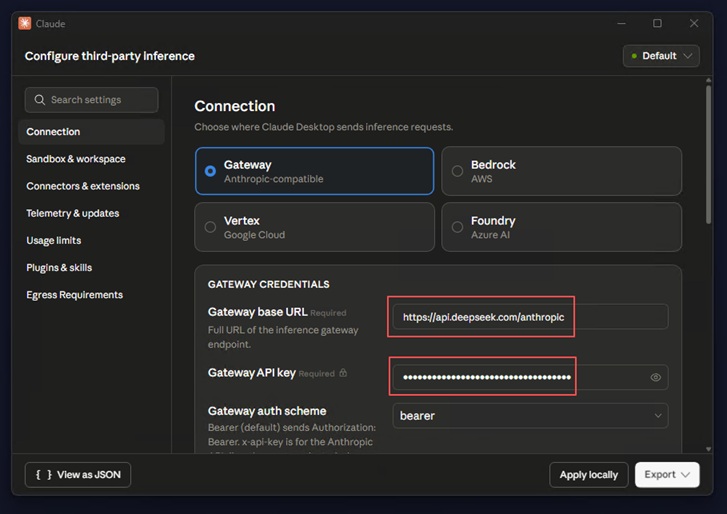727x514 pixels.
Task: Click the Gateway base URL field
Action: click(x=530, y=317)
